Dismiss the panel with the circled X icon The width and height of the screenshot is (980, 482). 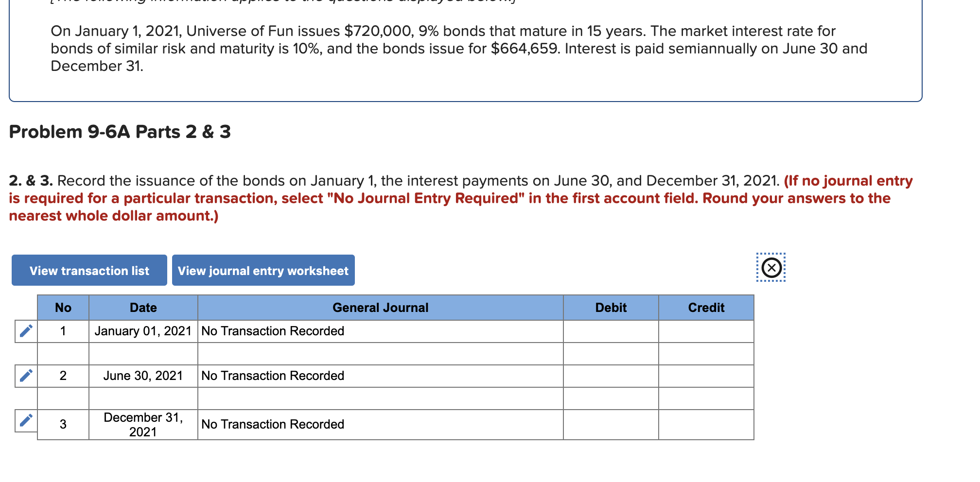tap(771, 267)
